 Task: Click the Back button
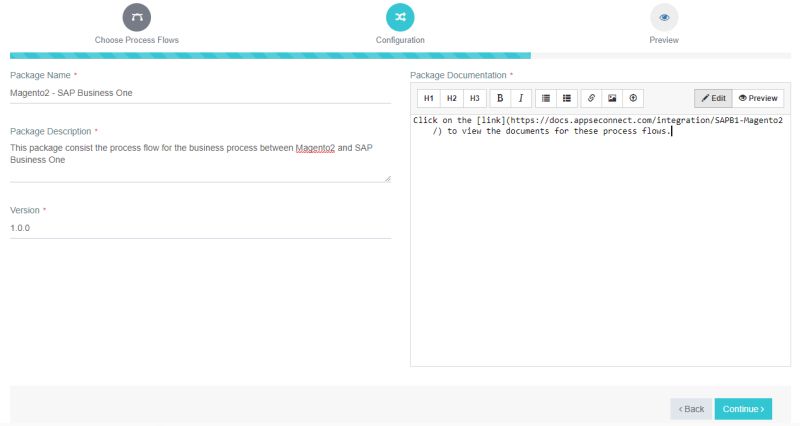click(x=691, y=409)
